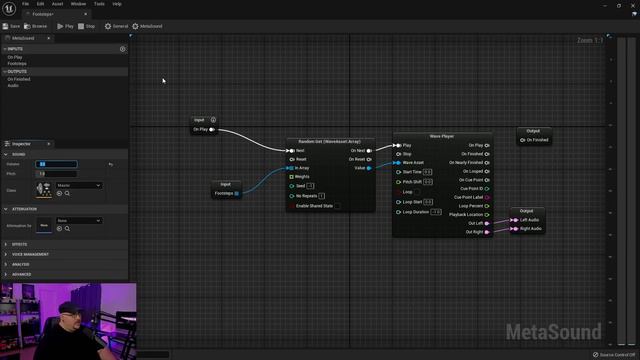Click info icon on On Play Input node
The width and height of the screenshot is (640, 360).
[213, 120]
